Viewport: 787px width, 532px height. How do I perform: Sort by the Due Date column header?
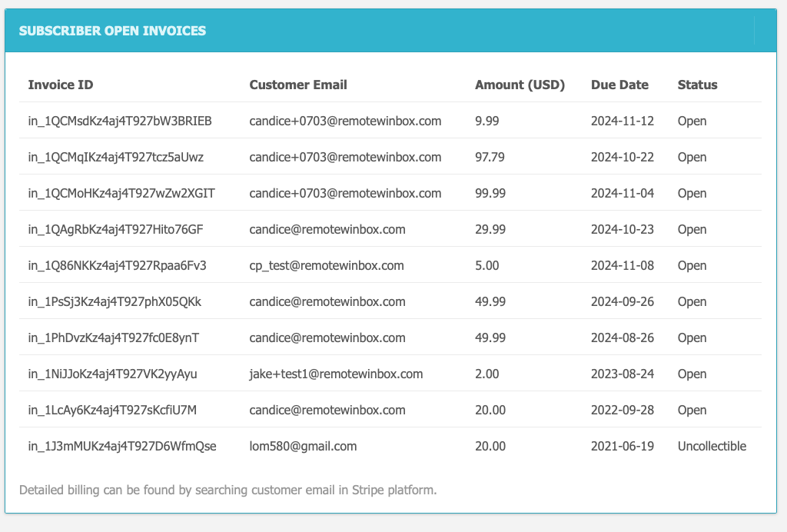[619, 85]
